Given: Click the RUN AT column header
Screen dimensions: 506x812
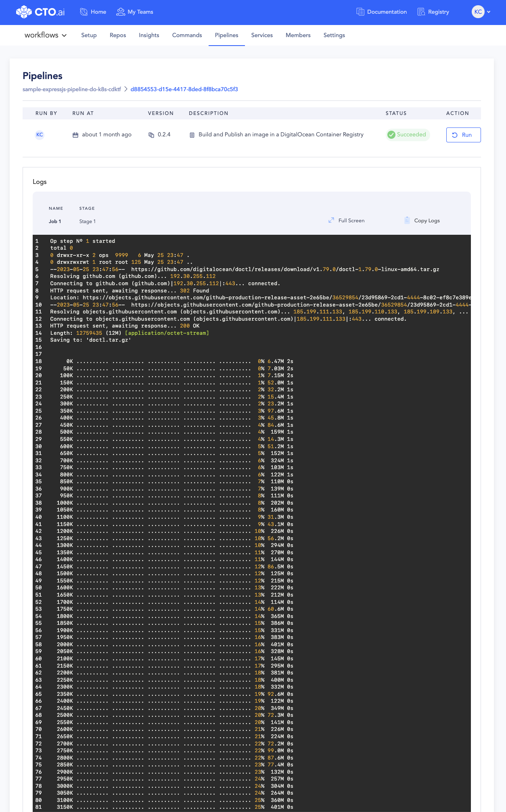Looking at the screenshot, I should coord(83,113).
